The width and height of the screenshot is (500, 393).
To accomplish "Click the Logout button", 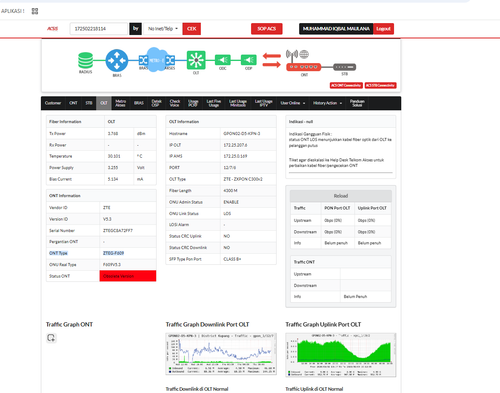I will [383, 29].
